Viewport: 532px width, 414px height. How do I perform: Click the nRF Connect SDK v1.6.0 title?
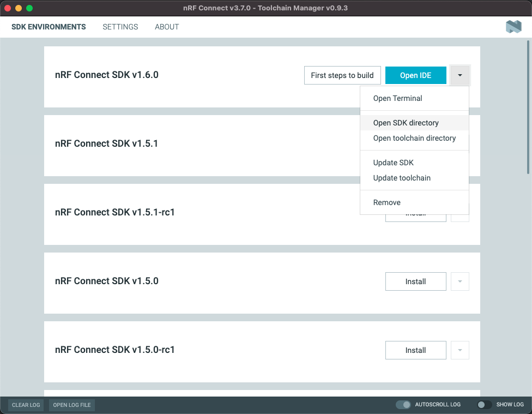(106, 75)
